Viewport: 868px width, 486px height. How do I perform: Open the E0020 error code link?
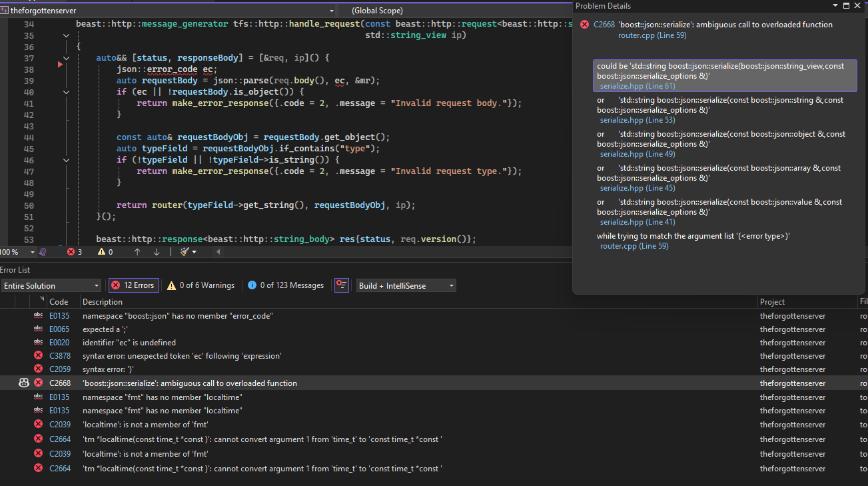pos(59,343)
